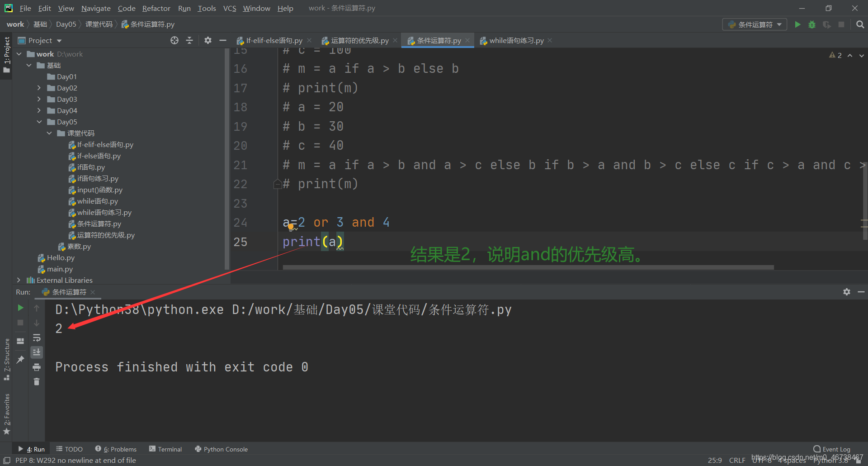This screenshot has height=466, width=868.
Task: Click the CRLF line separator status
Action: pos(737,460)
